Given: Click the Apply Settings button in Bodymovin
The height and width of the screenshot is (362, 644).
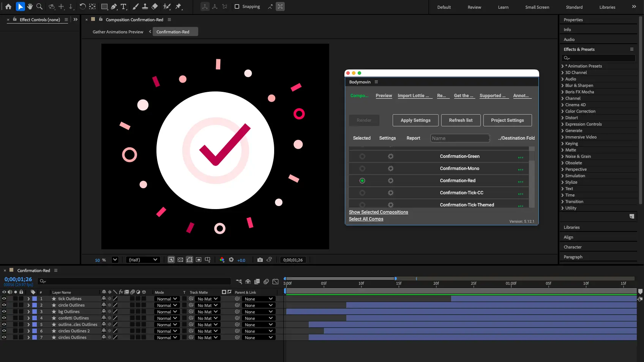Looking at the screenshot, I should click(415, 120).
